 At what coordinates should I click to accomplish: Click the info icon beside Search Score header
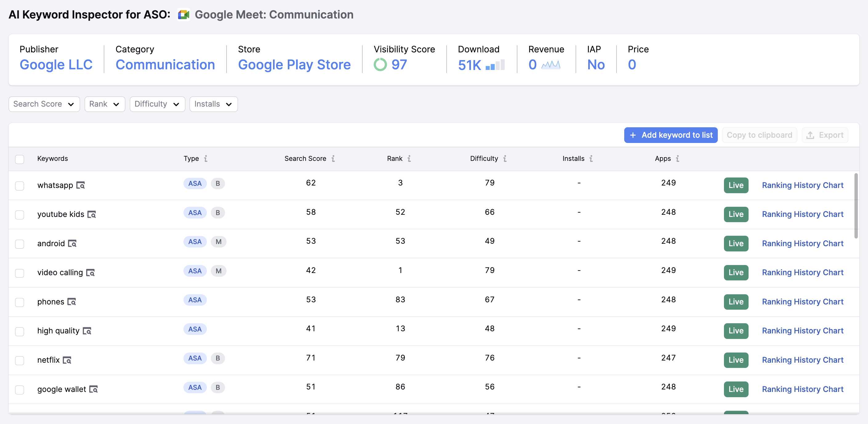[x=333, y=158]
